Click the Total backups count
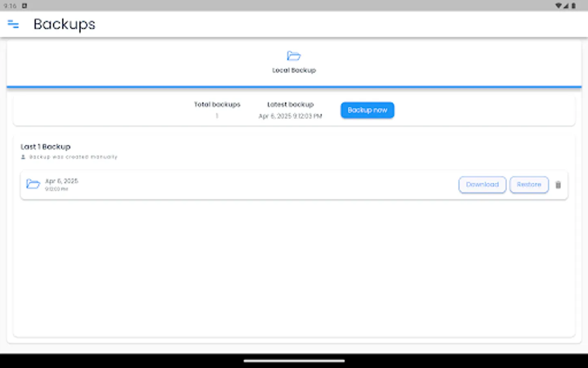Screen dimensions: 588x368 click(x=217, y=116)
